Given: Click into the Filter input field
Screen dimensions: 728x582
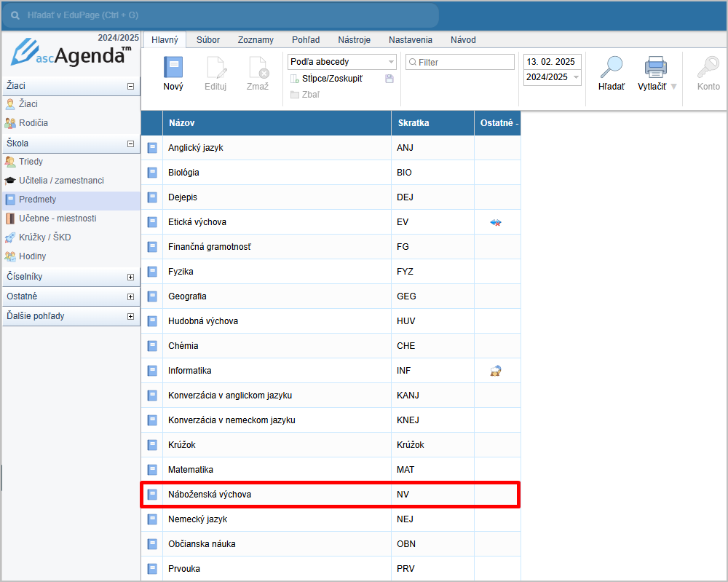Looking at the screenshot, I should coord(460,62).
